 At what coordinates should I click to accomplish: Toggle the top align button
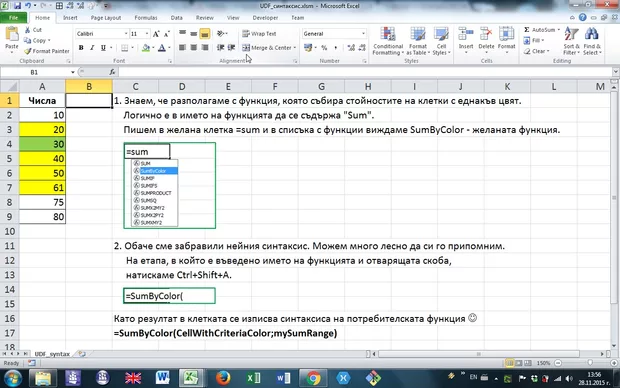(x=182, y=34)
